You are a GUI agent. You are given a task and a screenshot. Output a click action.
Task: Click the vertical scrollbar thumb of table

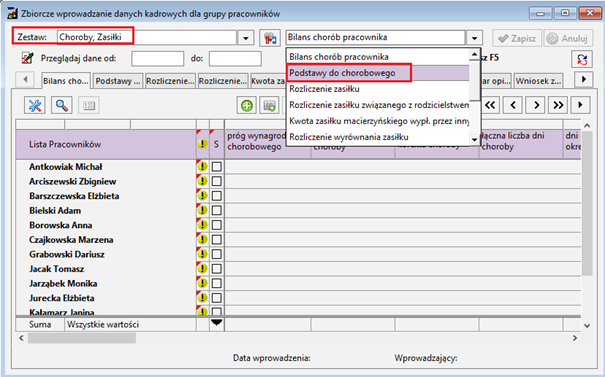coord(587,203)
